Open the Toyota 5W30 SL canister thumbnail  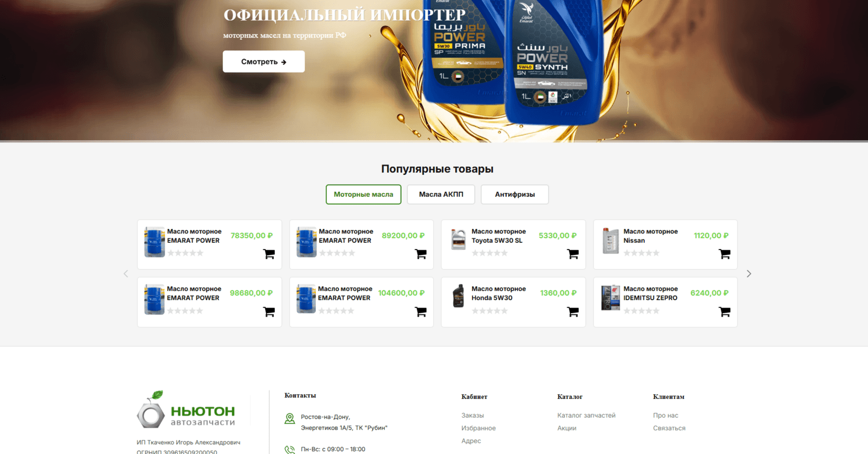coord(458,239)
